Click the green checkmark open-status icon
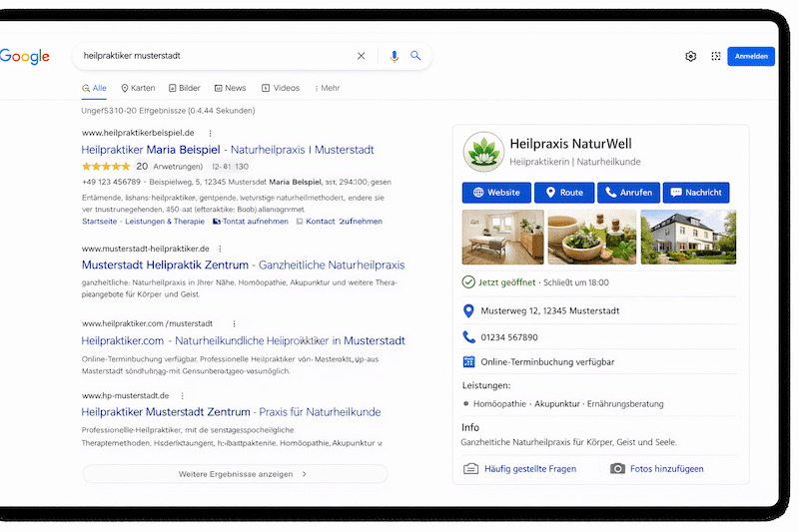Image resolution: width=799 pixels, height=532 pixels. click(468, 282)
